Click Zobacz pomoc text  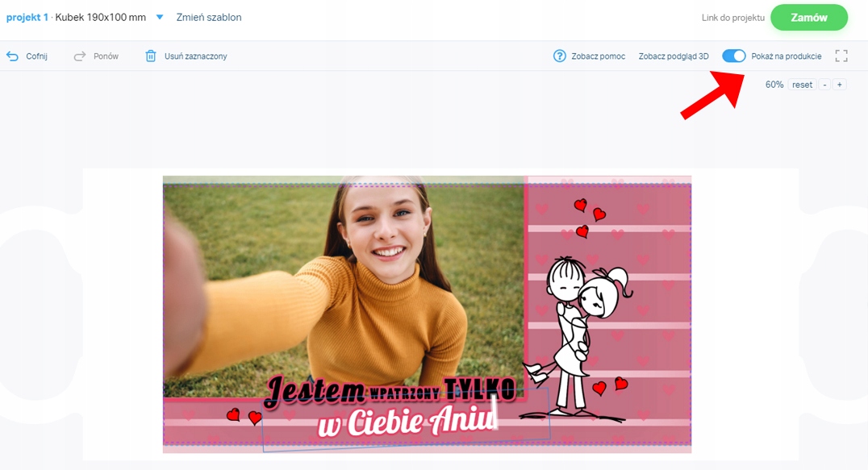[599, 56]
